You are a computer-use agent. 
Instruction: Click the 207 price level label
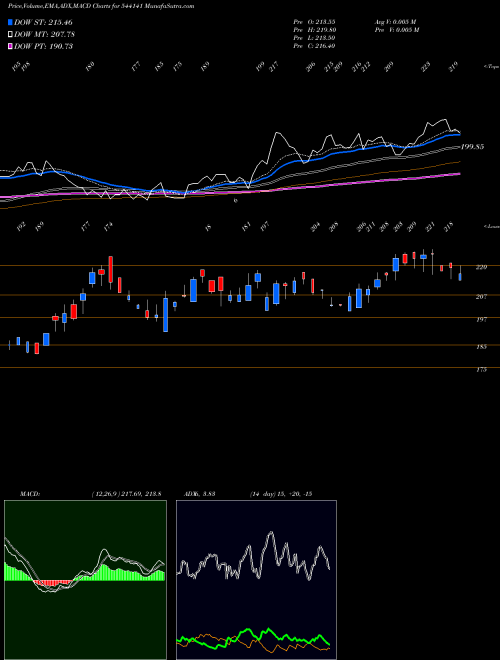[482, 296]
